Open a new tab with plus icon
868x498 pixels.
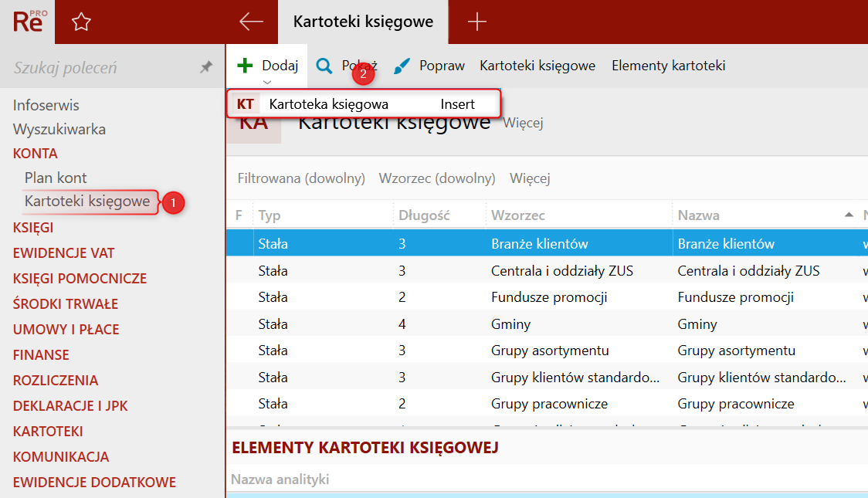tap(476, 22)
